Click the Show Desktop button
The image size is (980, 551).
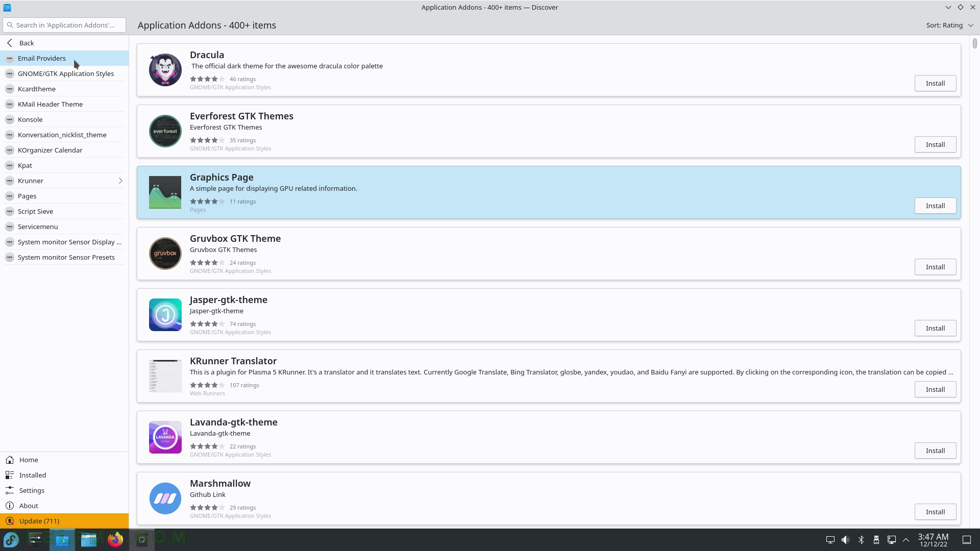click(967, 540)
